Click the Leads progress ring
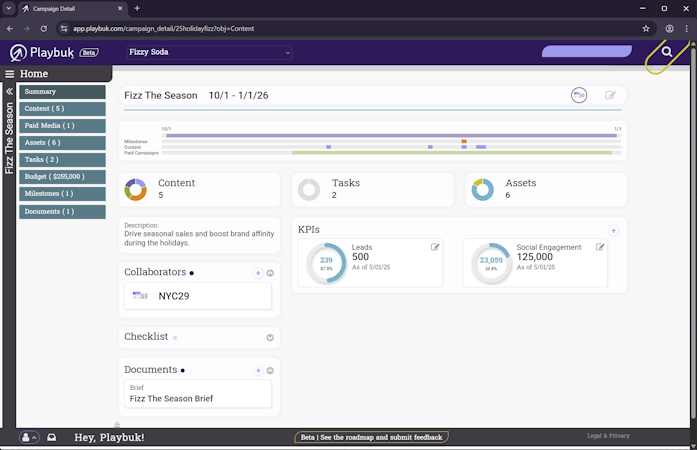This screenshot has width=697, height=450. click(326, 263)
